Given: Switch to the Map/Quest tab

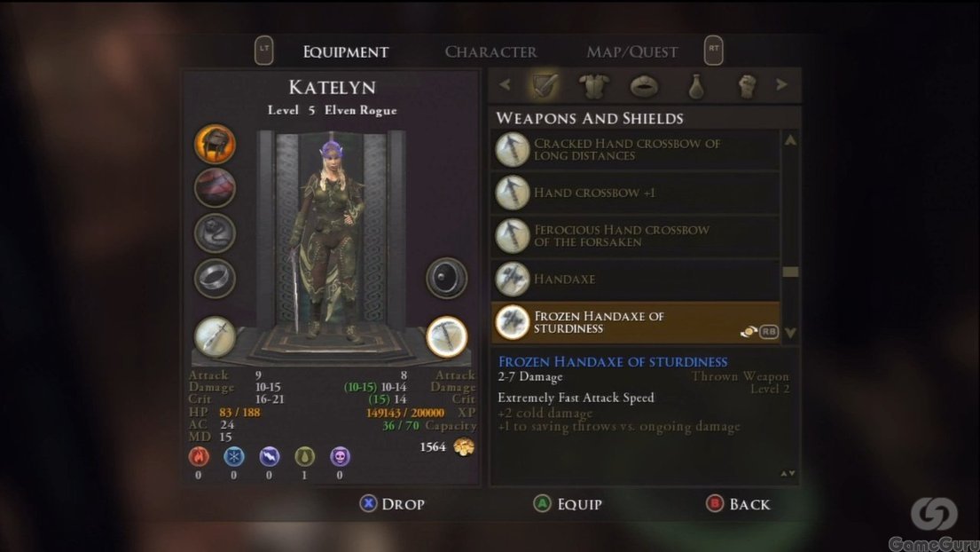Looking at the screenshot, I should [x=631, y=51].
